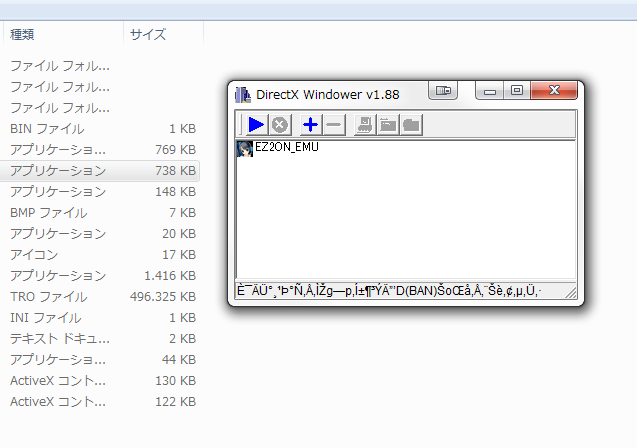
Task: Click the 769 KB size cell
Action: pyautogui.click(x=176, y=150)
